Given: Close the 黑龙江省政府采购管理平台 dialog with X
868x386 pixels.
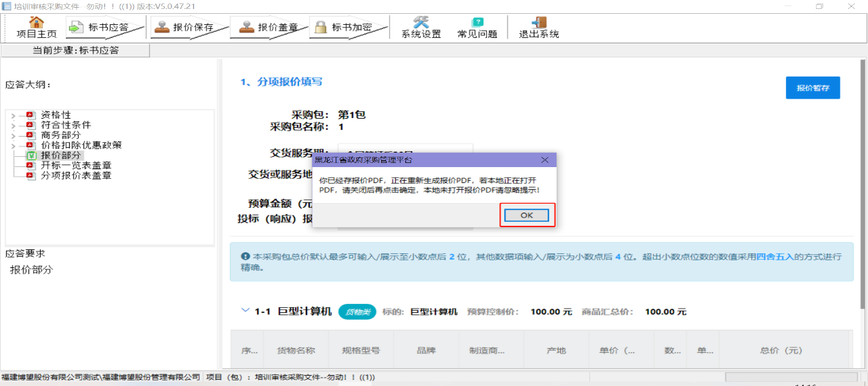Looking at the screenshot, I should [544, 160].
